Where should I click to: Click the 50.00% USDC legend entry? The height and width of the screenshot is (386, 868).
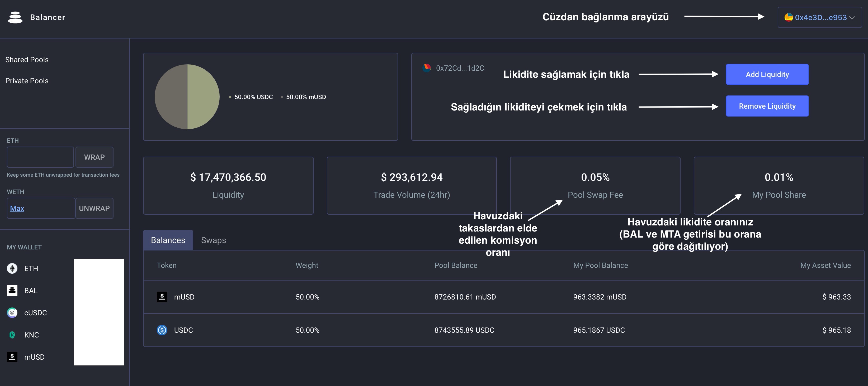(251, 97)
